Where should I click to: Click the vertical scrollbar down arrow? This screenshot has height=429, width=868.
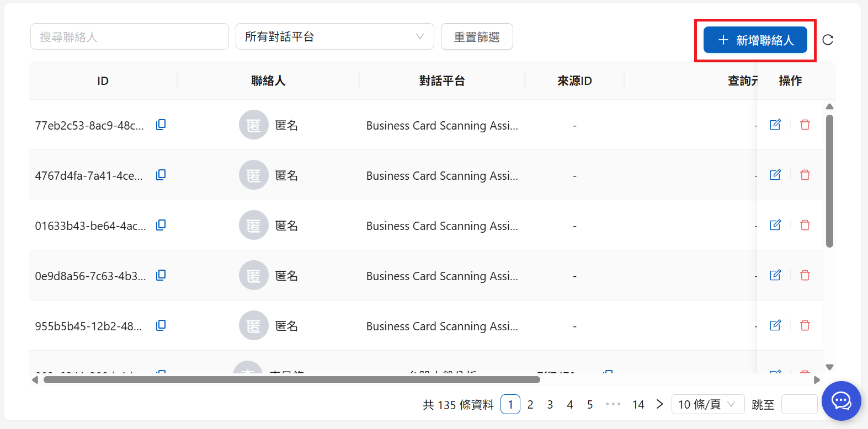point(829,367)
